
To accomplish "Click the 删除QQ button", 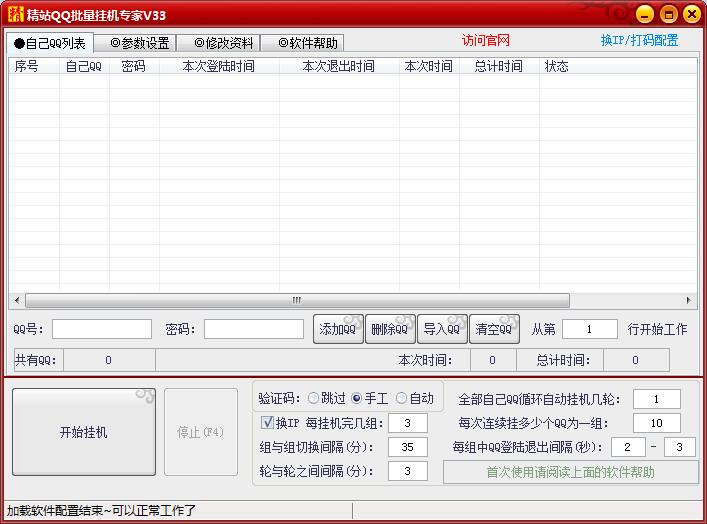I will (x=390, y=329).
